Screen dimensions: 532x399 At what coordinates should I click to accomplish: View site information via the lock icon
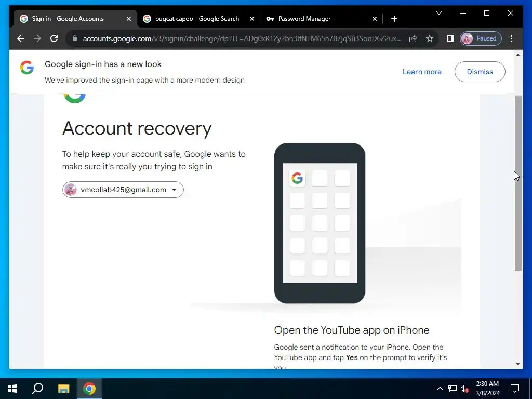tap(75, 38)
